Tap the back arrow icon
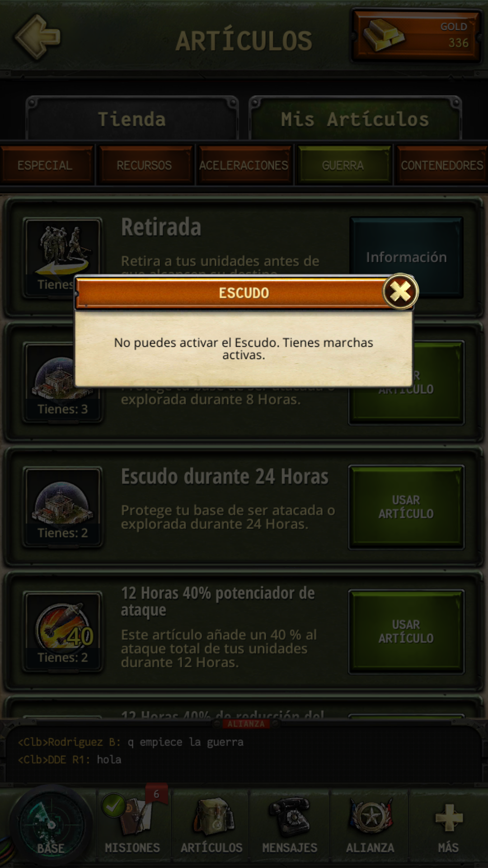 [x=38, y=37]
